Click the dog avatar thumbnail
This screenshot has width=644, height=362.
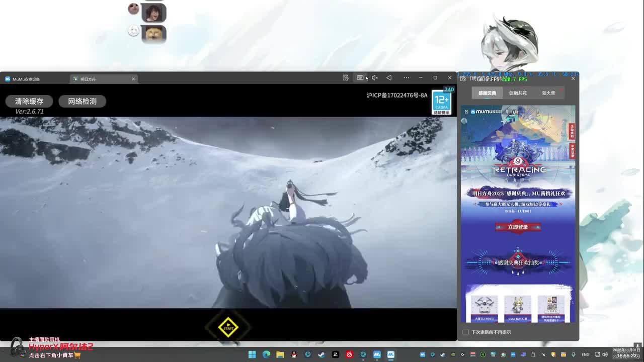pyautogui.click(x=153, y=34)
